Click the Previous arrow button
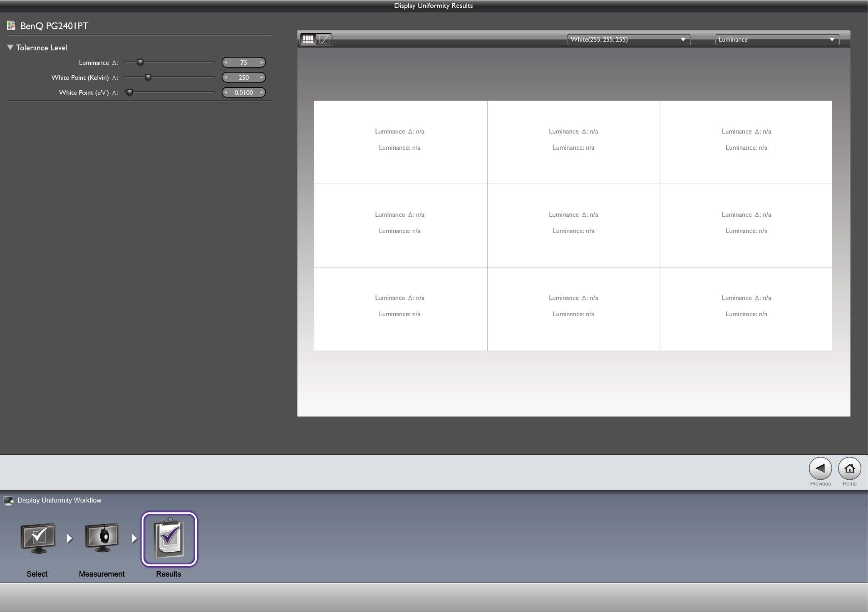868x612 pixels. point(820,468)
